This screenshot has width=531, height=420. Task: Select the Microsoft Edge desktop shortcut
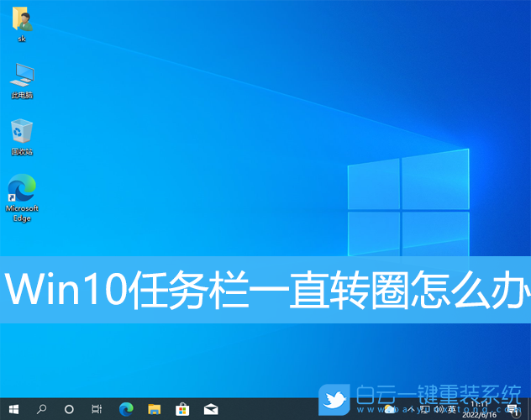(x=22, y=198)
